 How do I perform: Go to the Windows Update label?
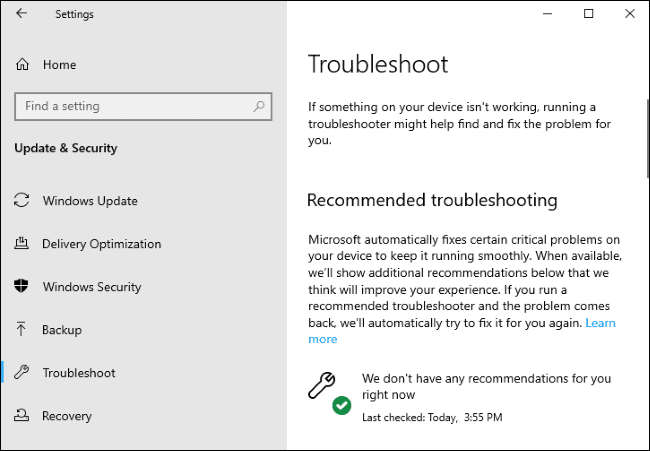pos(90,201)
